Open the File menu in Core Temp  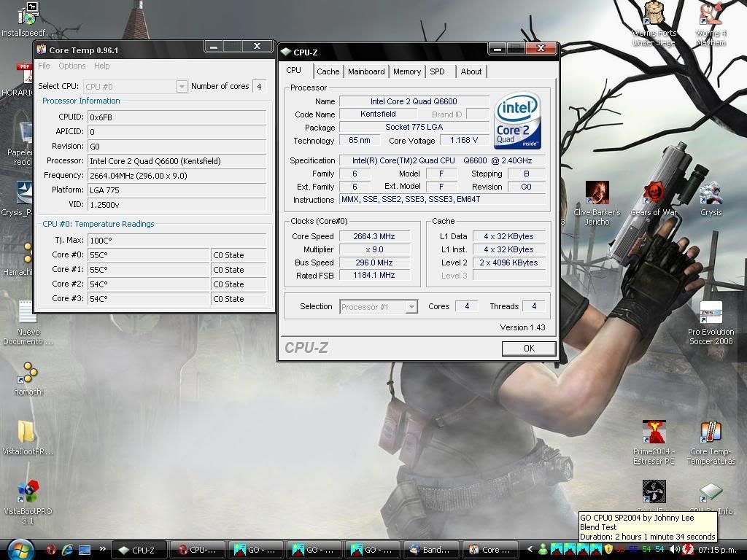click(44, 66)
